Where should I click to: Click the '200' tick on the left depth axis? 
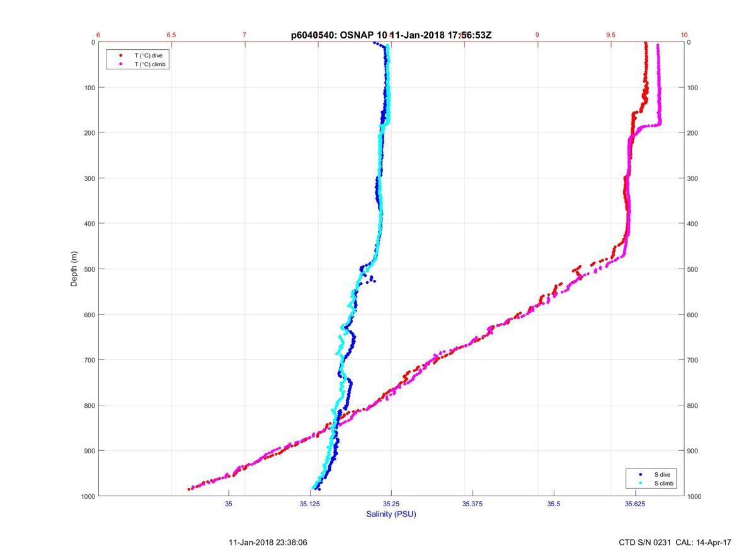coord(89,133)
